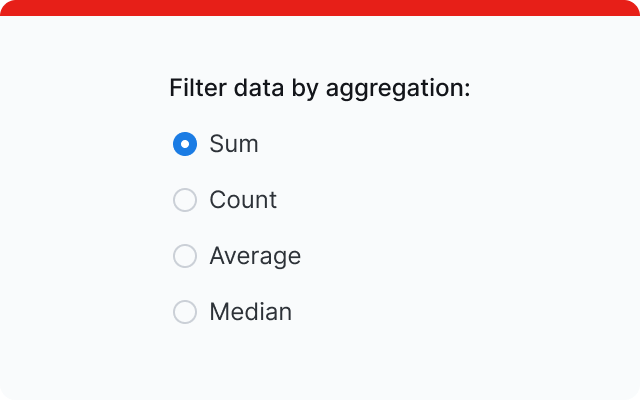The image size is (640, 400).
Task: Pick Average aggregation by its empty circle
Action: [185, 256]
